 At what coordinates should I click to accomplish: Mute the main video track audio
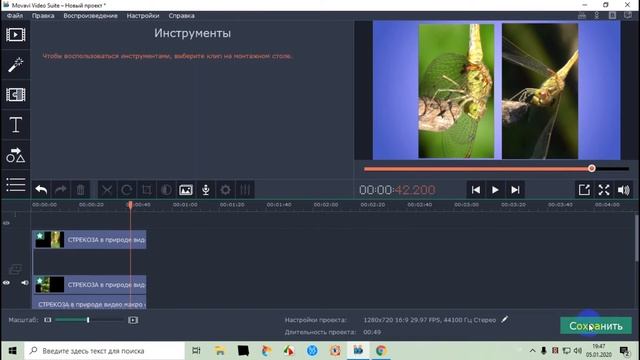tap(24, 283)
